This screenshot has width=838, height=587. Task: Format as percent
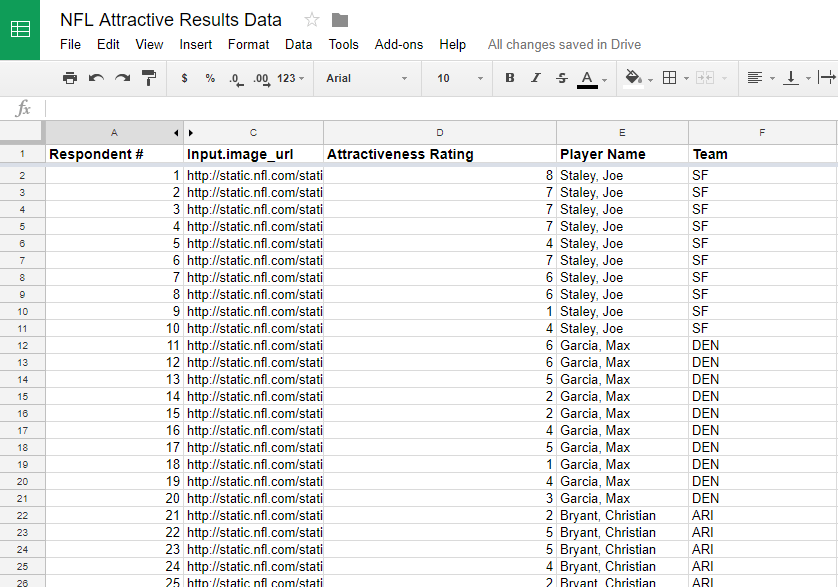pyautogui.click(x=210, y=78)
